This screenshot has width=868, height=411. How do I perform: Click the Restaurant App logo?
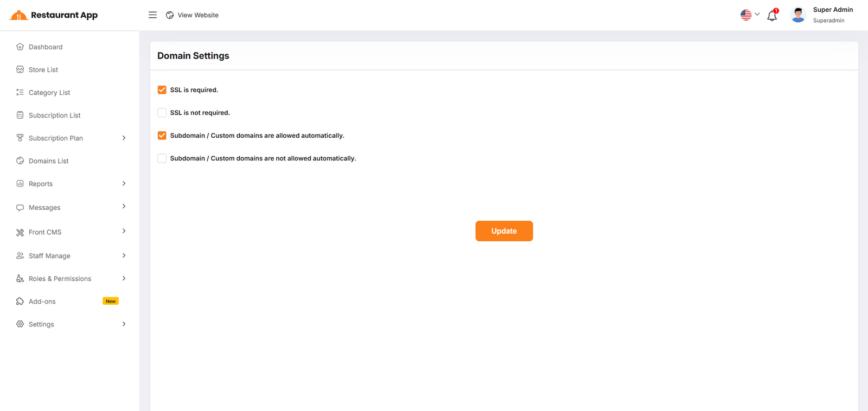tap(54, 15)
